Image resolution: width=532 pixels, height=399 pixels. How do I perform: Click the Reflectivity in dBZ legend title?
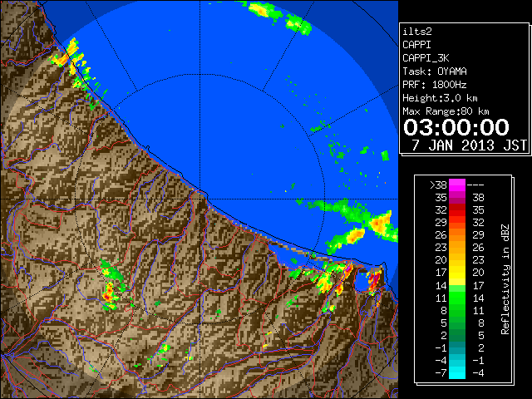tap(505, 279)
